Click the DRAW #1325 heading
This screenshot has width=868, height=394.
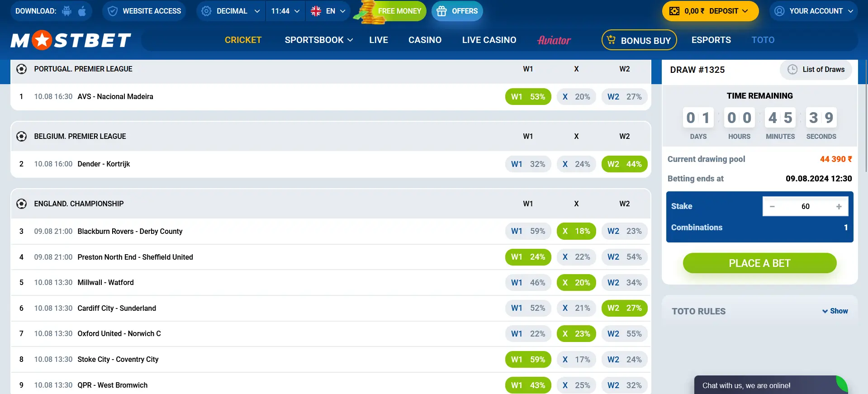pos(697,70)
